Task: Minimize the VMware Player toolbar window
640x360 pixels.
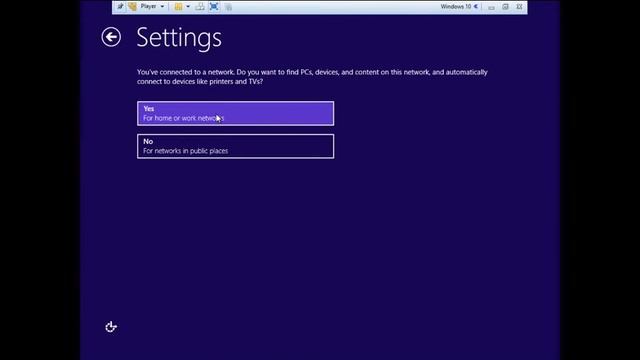Action: 491,7
